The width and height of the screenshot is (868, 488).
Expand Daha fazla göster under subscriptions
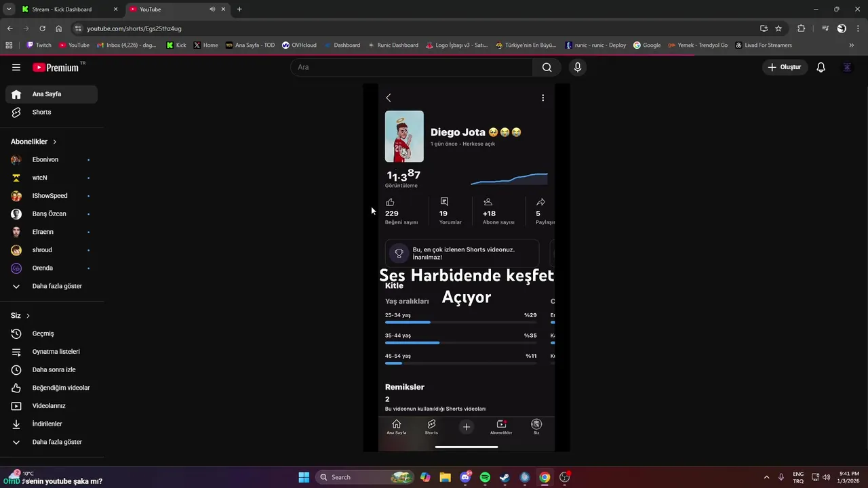[x=52, y=286]
